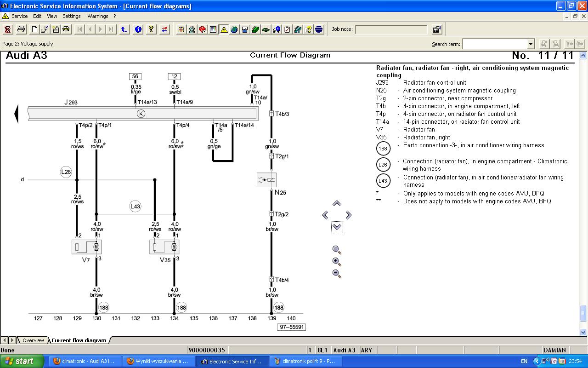This screenshot has width=588, height=368.
Task: Click the Electronic Service Info taskbar button
Action: (232, 361)
